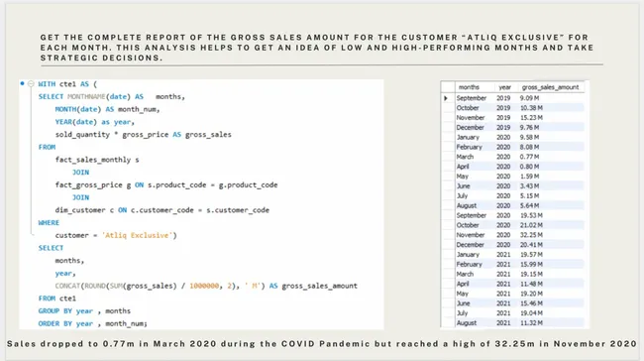Click the month_num alias in the ORDER BY line

[125, 324]
